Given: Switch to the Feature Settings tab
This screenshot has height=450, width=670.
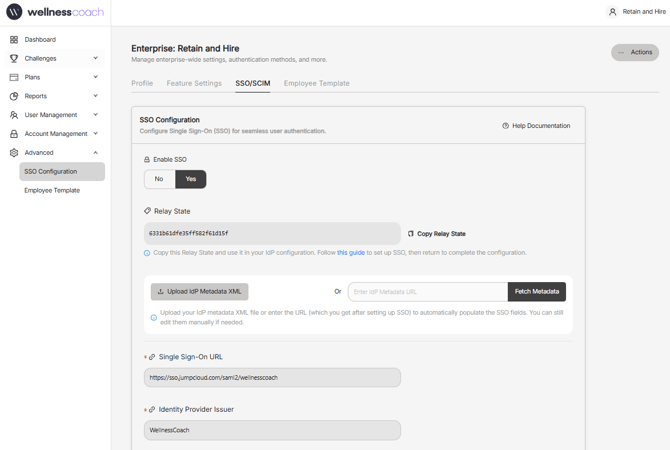Looking at the screenshot, I should coord(194,84).
